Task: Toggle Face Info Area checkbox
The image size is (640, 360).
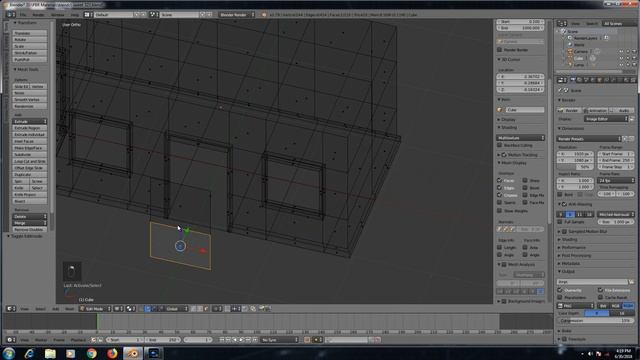Action: [525, 247]
